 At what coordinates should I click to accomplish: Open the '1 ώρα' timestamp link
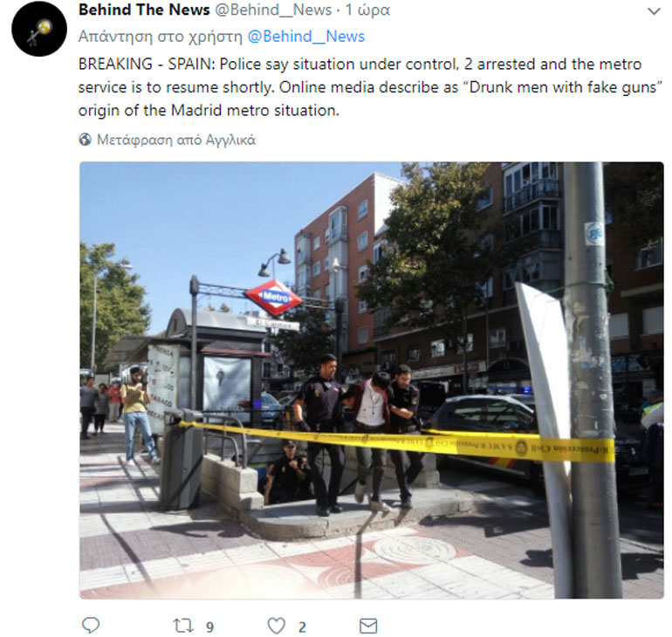[367, 10]
